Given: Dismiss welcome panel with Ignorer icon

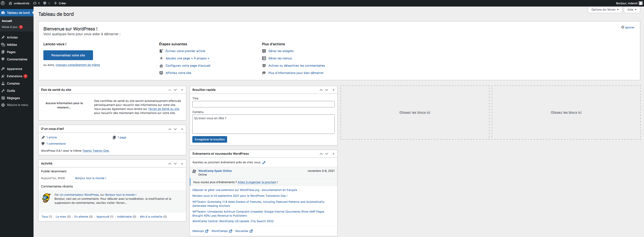Looking at the screenshot, I should tap(623, 27).
